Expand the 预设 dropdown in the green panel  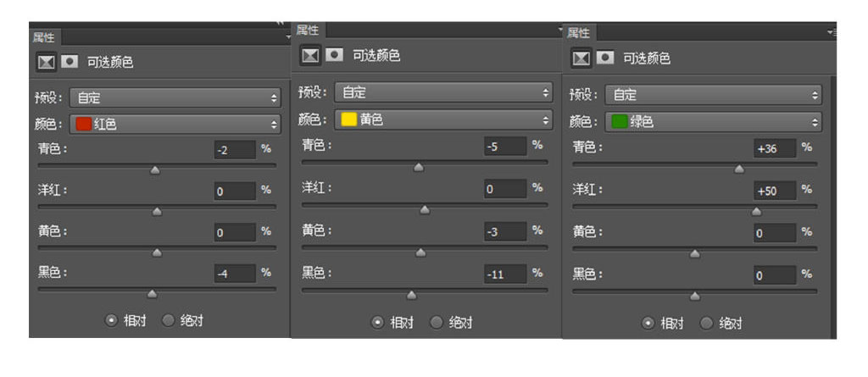click(713, 95)
